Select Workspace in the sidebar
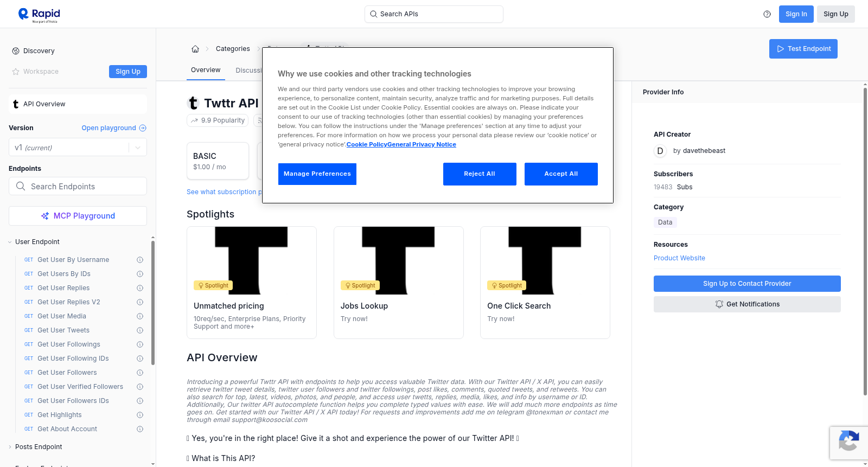Viewport: 868px width, 467px height. point(41,72)
